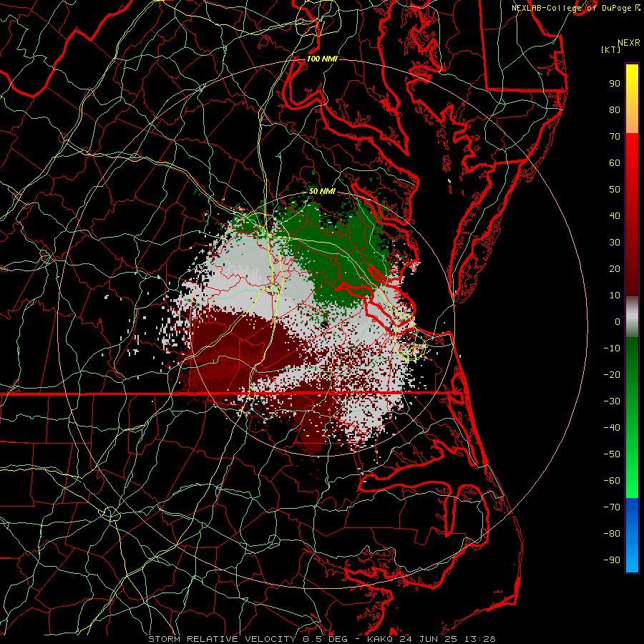Viewport: 644px width, 644px height.
Task: Click the -40 value on the velocity scale
Action: (612, 428)
